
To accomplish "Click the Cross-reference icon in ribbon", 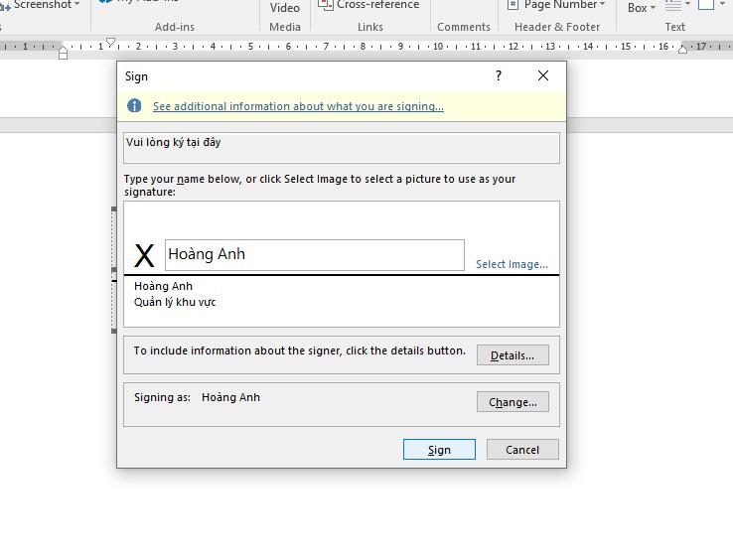I will (326, 5).
